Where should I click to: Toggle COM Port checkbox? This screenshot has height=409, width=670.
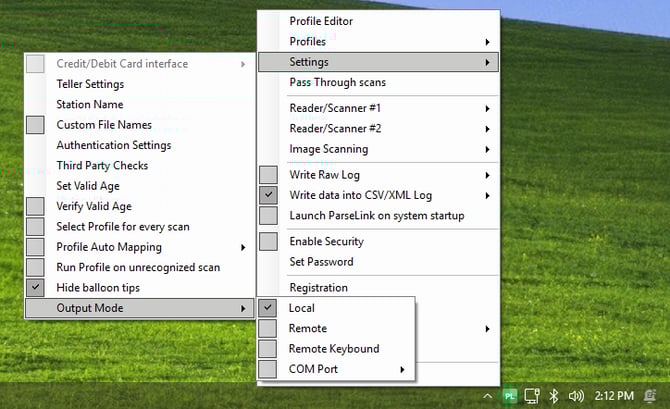pyautogui.click(x=267, y=369)
